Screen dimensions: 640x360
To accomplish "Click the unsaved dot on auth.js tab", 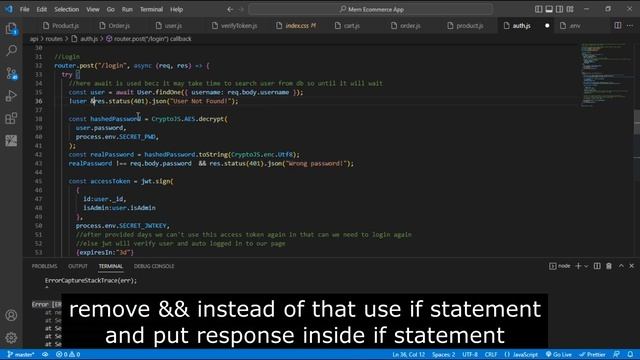I will point(547,25).
